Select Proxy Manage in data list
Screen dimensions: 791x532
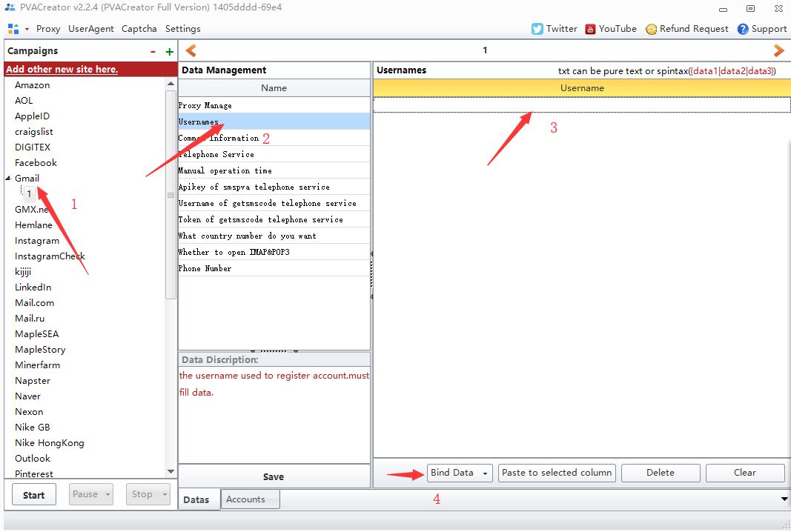tap(205, 105)
